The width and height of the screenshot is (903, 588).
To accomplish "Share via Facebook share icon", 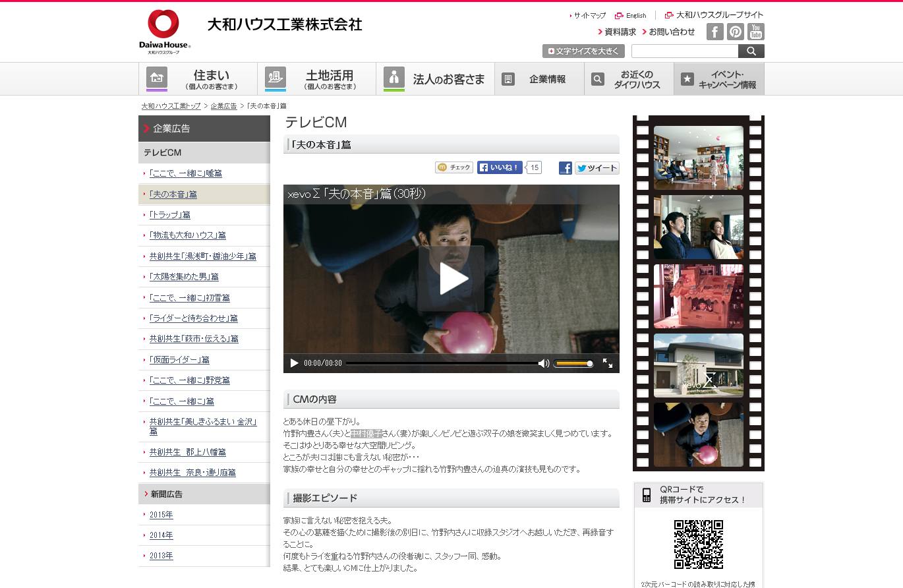I will [566, 168].
